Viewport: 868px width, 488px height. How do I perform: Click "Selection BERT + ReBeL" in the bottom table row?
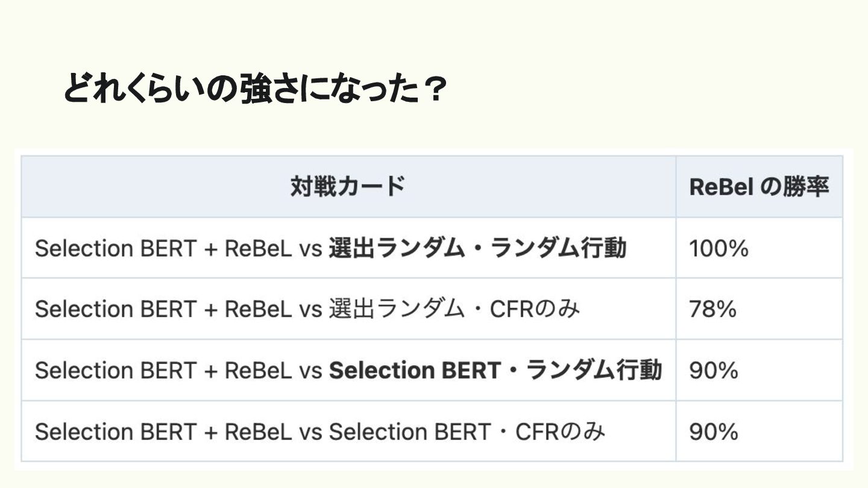pyautogui.click(x=163, y=431)
